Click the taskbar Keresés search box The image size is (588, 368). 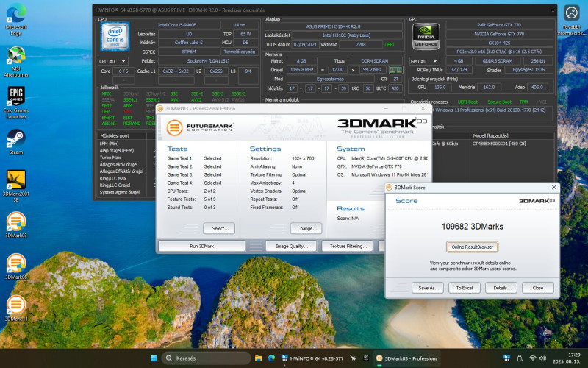[206, 358]
